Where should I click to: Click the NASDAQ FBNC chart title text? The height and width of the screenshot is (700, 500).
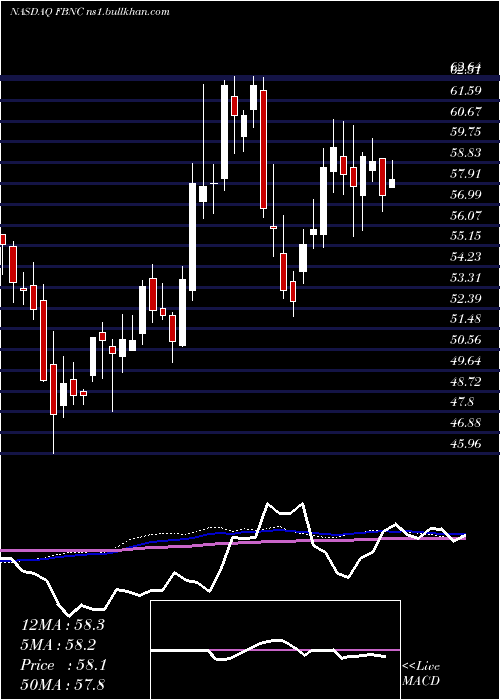89,12
